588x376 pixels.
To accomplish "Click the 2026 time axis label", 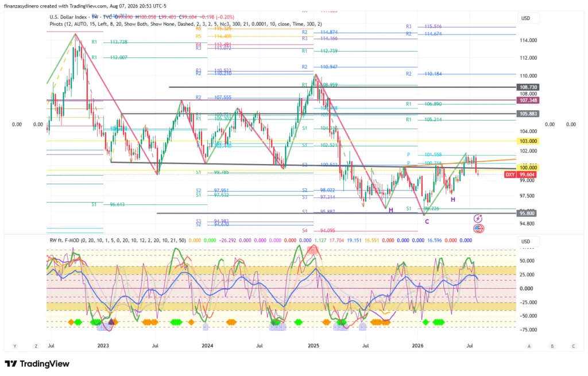I will point(417,346).
